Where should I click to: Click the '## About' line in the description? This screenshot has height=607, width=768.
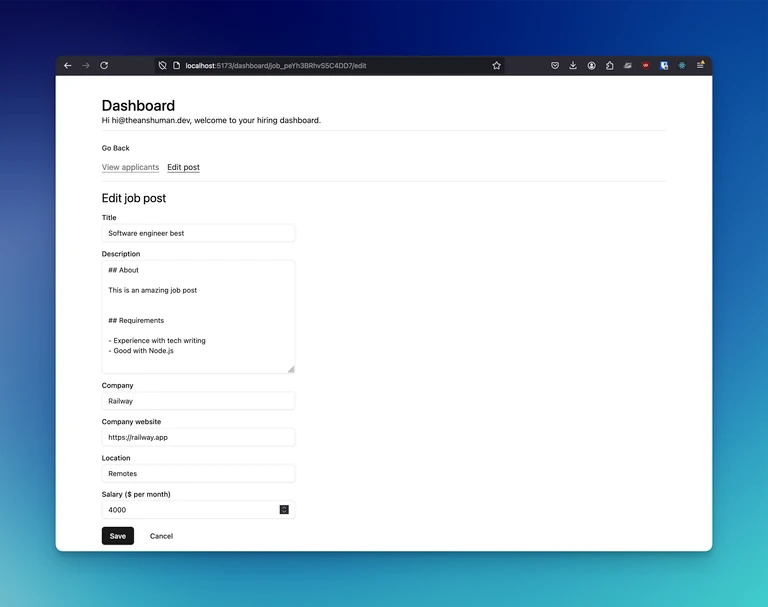click(x=123, y=270)
